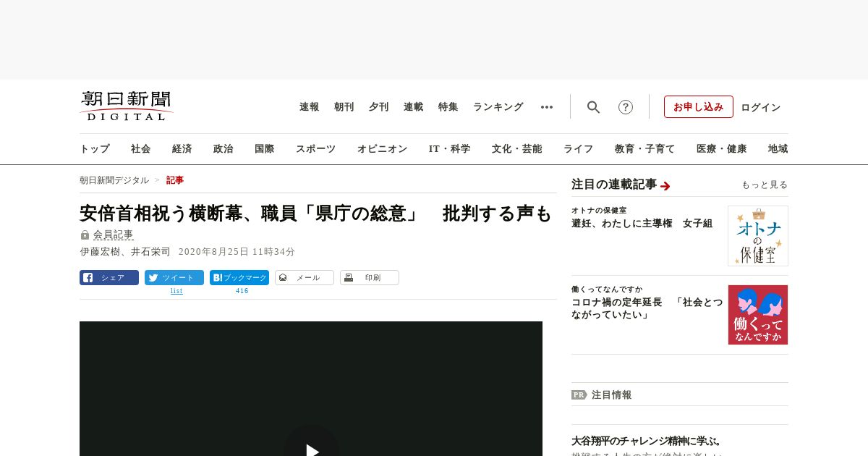Screen dimensions: 868x456
Task: Go to the 医療・健康 section tab
Action: pyautogui.click(x=722, y=149)
